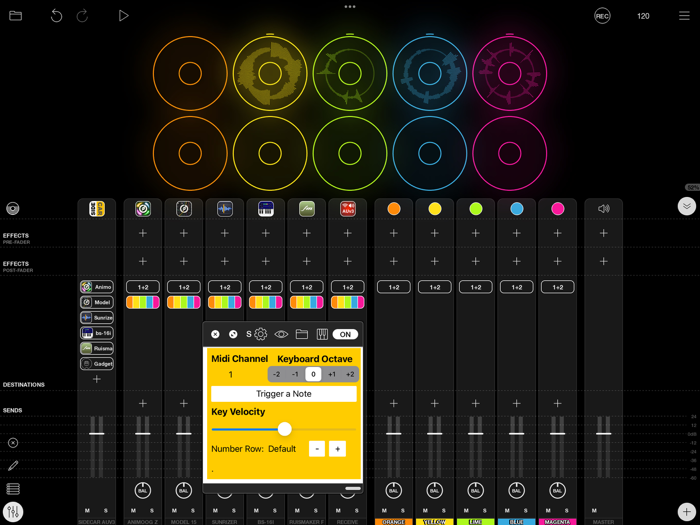Select the yellow color group channel dot
This screenshot has height=525, width=700.
click(x=435, y=208)
